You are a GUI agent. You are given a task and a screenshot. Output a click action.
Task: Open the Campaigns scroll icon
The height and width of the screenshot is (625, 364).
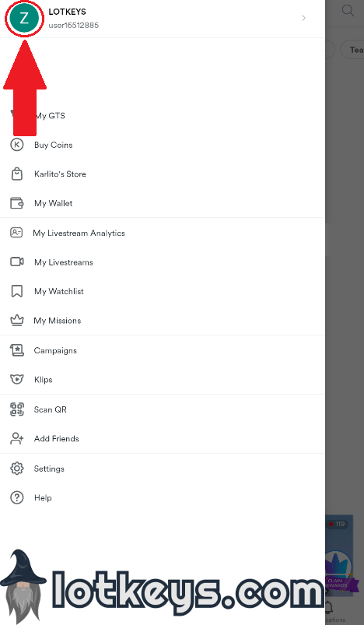tap(17, 350)
